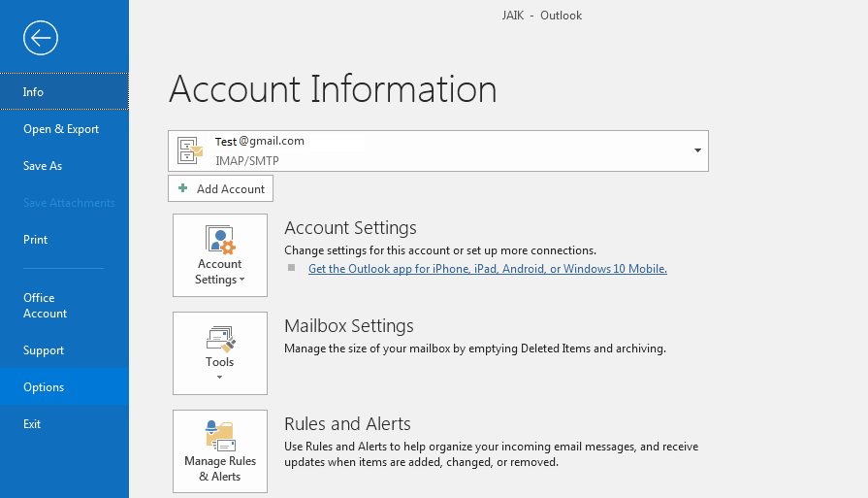868x498 pixels.
Task: Open the Open & Export menu
Action: click(x=64, y=128)
